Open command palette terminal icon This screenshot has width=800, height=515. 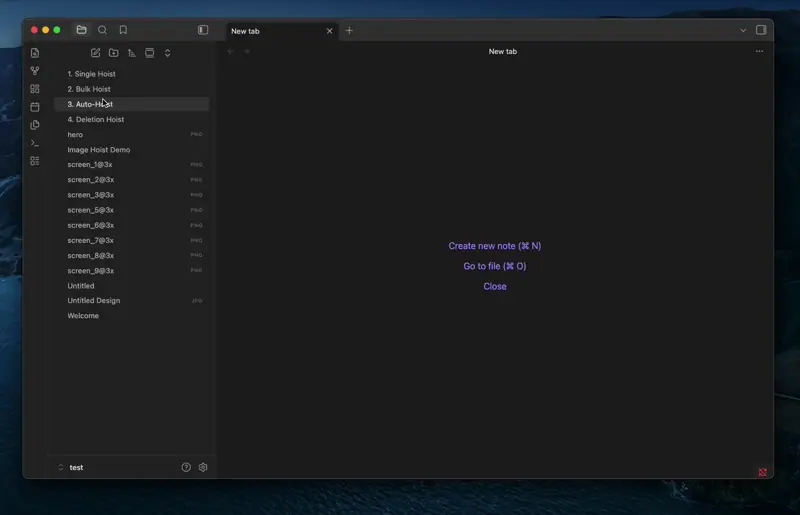[x=35, y=143]
